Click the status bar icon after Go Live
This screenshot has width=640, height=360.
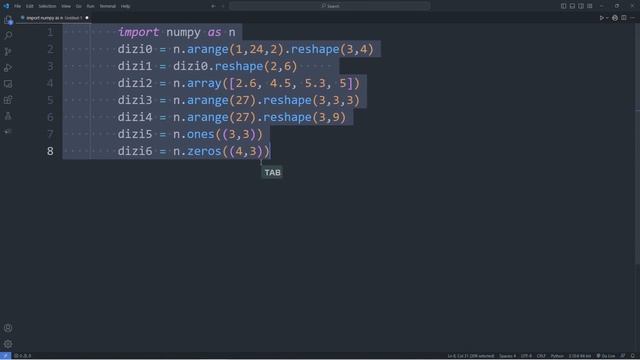623,356
